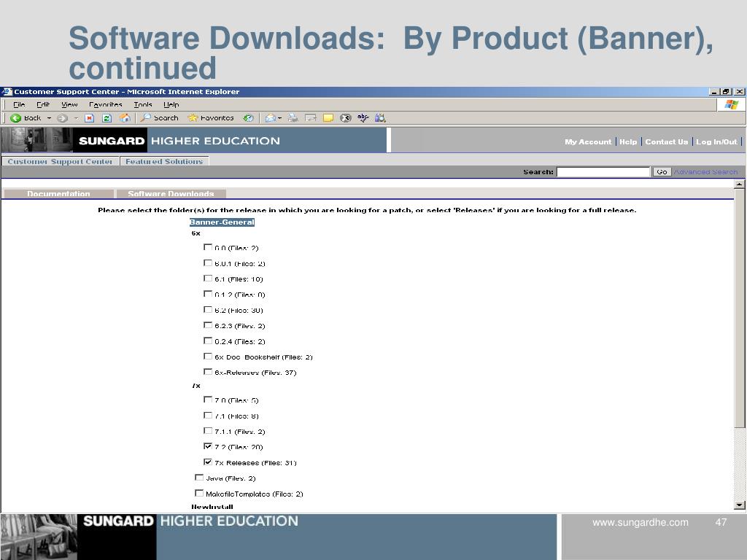Click the Log In/Out link
Viewport: 747px width, 560px height.
click(716, 142)
